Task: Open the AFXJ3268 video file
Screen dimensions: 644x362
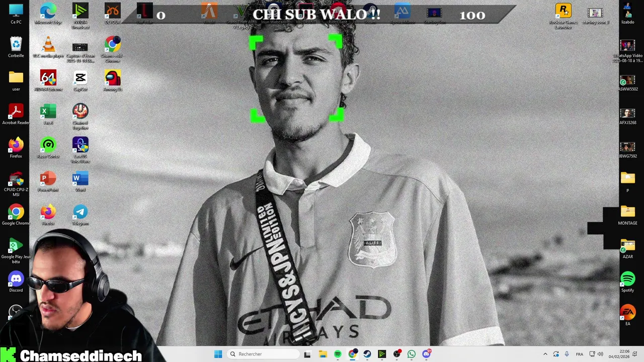Action: tap(627, 115)
